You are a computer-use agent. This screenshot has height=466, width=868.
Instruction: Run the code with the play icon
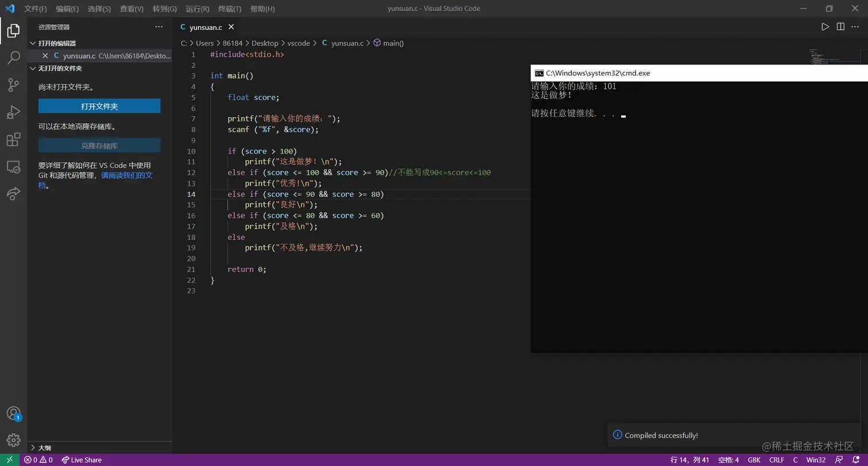pyautogui.click(x=825, y=26)
